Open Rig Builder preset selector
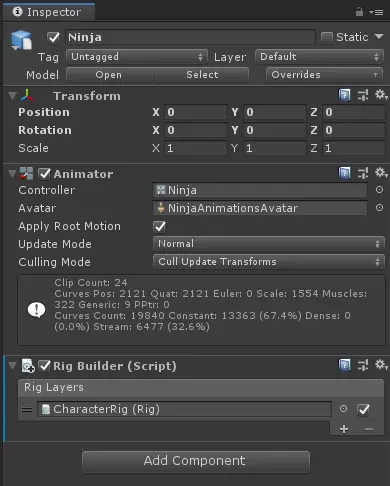Viewport: 390px width, 486px height. click(x=363, y=365)
